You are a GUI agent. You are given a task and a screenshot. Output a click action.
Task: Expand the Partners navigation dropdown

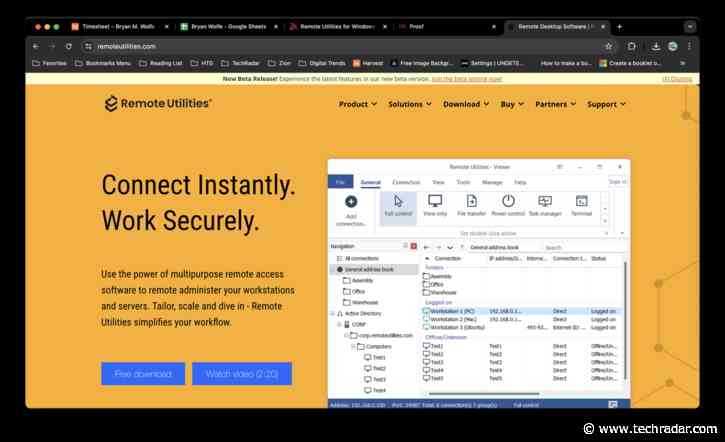(555, 104)
